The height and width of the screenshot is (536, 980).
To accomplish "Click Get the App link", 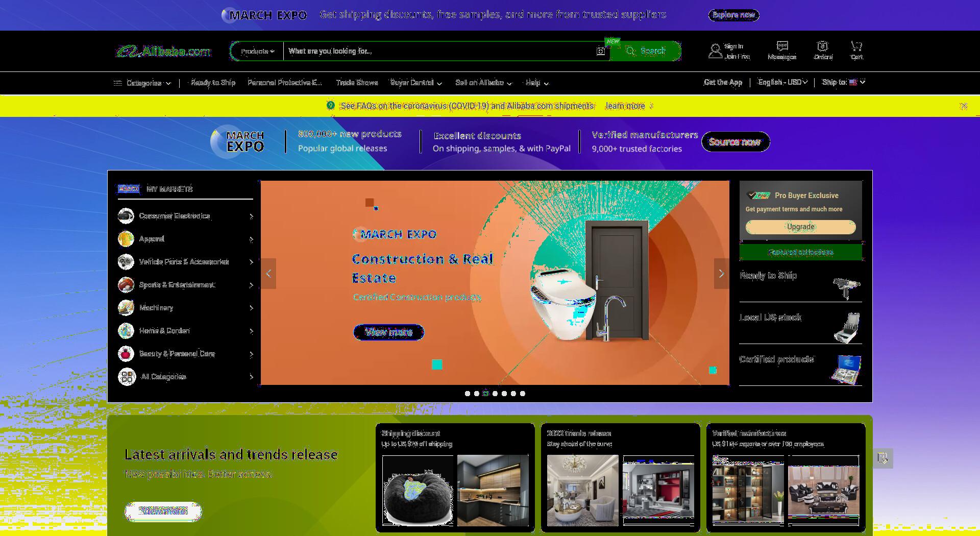I will (723, 82).
